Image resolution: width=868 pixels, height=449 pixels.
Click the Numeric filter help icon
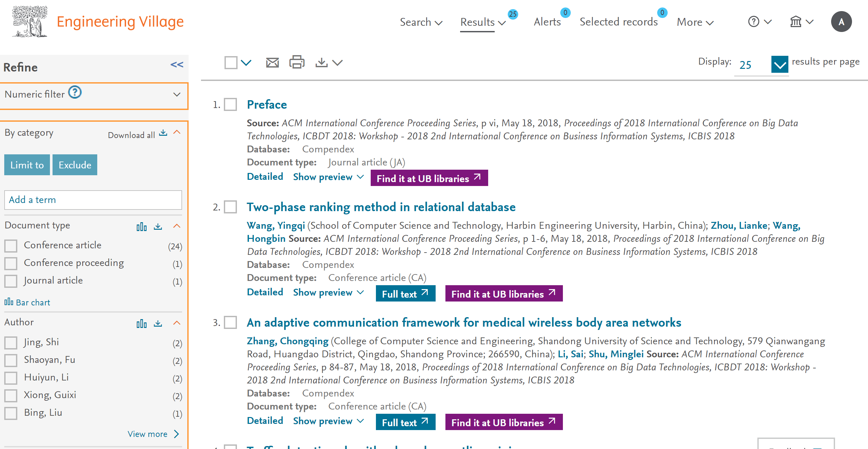click(x=75, y=92)
